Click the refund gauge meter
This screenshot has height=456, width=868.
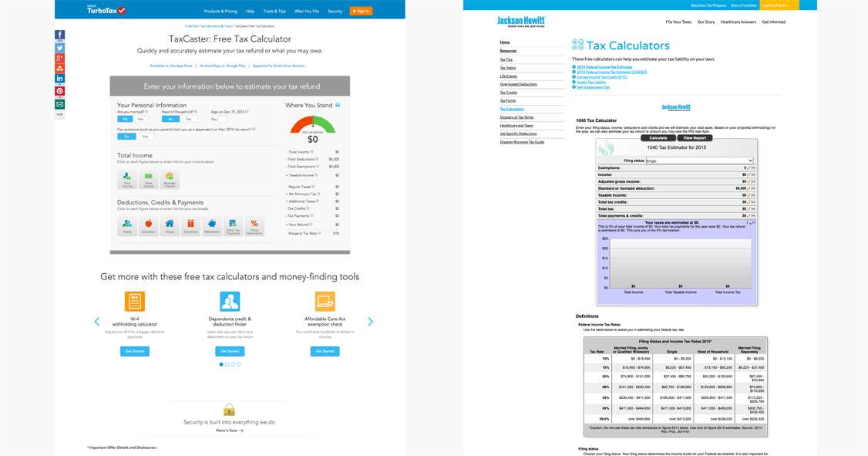(313, 125)
